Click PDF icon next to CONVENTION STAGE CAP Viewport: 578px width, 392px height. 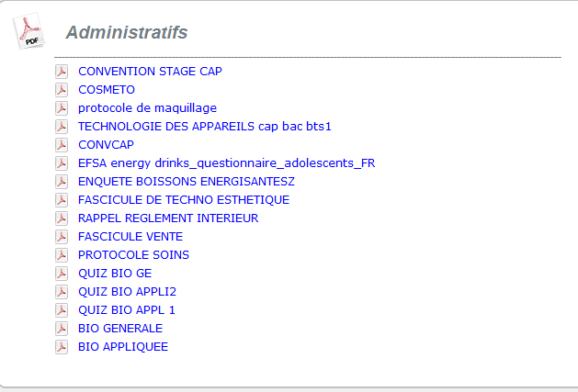click(62, 72)
